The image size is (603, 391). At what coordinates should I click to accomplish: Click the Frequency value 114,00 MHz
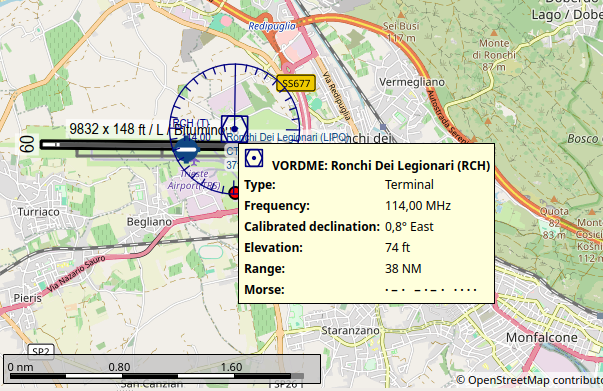(x=418, y=206)
